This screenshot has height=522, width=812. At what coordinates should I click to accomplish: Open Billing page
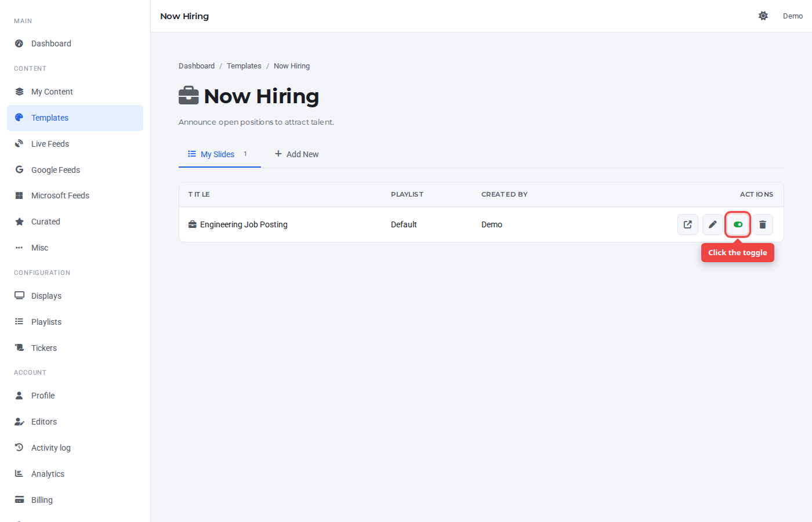[x=75, y=500]
